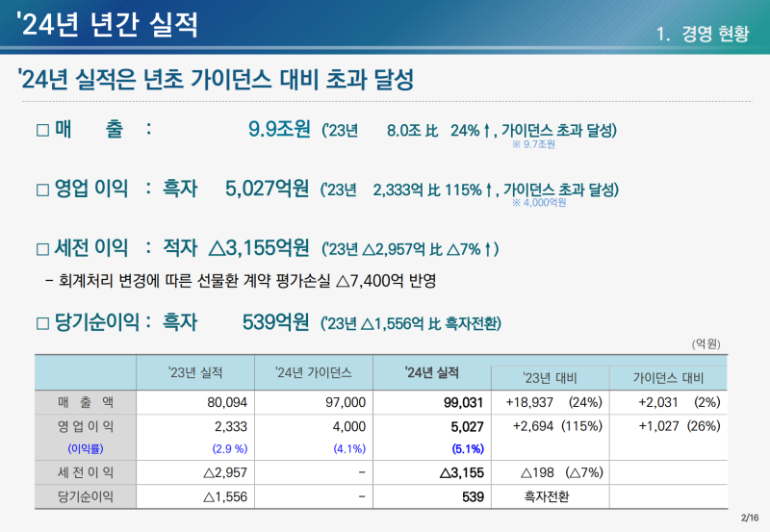The image size is (770, 532).
Task: Click the '23년 대비 column header
Action: pyautogui.click(x=550, y=378)
